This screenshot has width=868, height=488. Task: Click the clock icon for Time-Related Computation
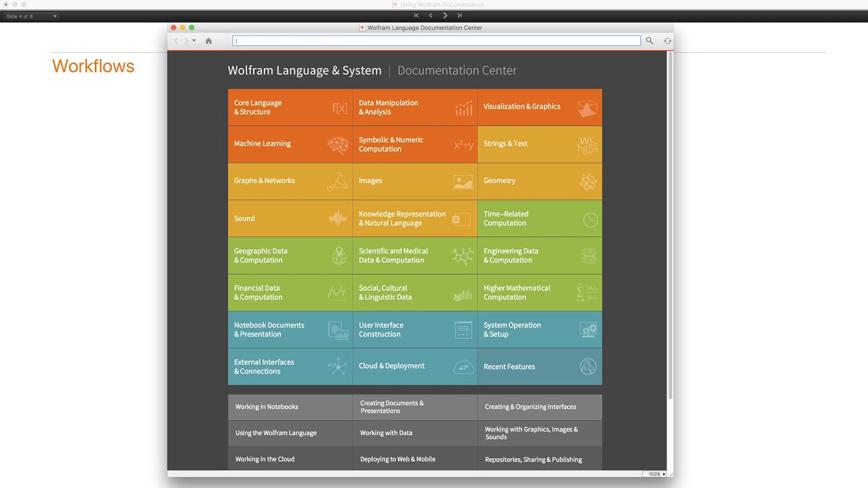(x=590, y=220)
